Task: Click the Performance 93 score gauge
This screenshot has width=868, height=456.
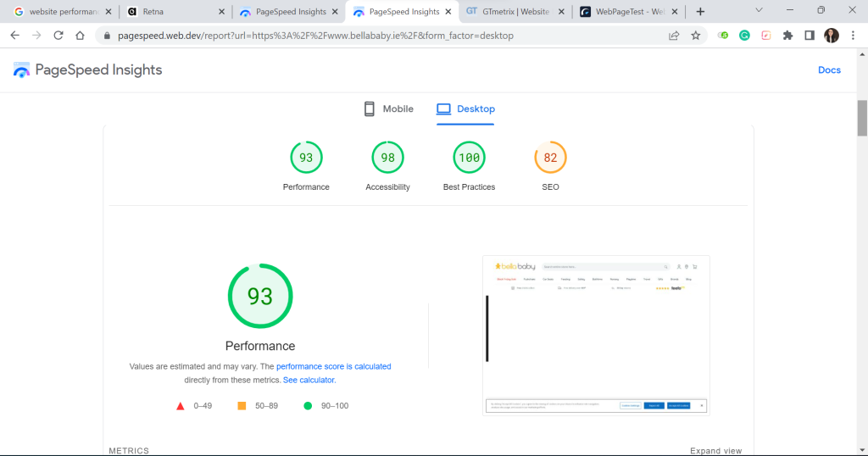Action: pyautogui.click(x=306, y=158)
